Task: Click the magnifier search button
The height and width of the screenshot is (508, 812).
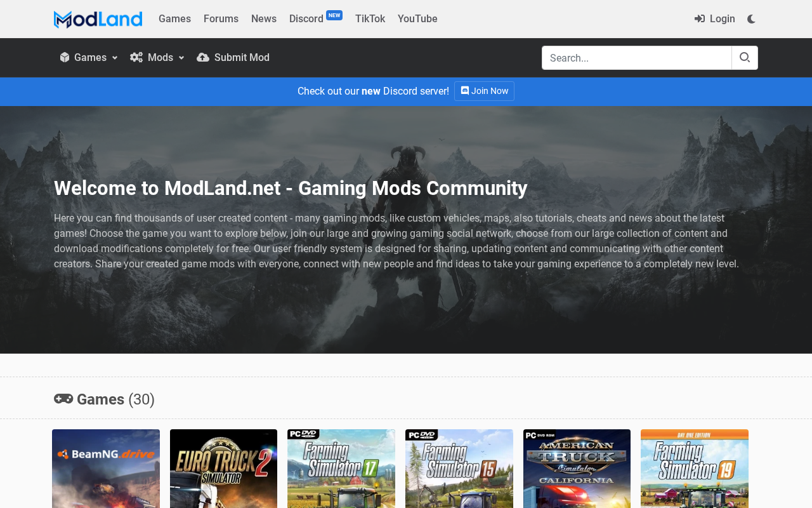Action: click(x=745, y=58)
